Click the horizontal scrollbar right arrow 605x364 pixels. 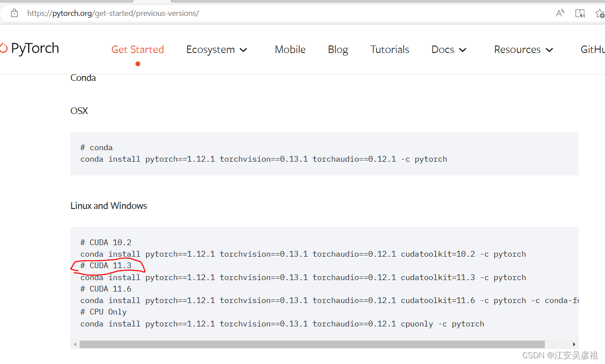coord(574,344)
